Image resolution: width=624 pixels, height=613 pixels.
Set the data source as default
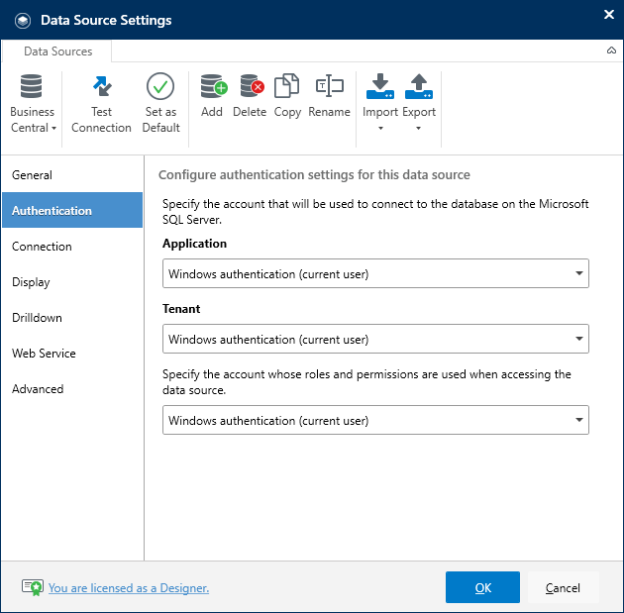[x=161, y=103]
